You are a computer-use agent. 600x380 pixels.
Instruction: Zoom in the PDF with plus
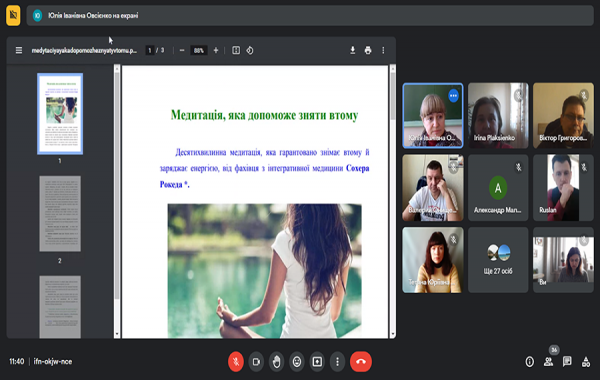pyautogui.click(x=216, y=51)
